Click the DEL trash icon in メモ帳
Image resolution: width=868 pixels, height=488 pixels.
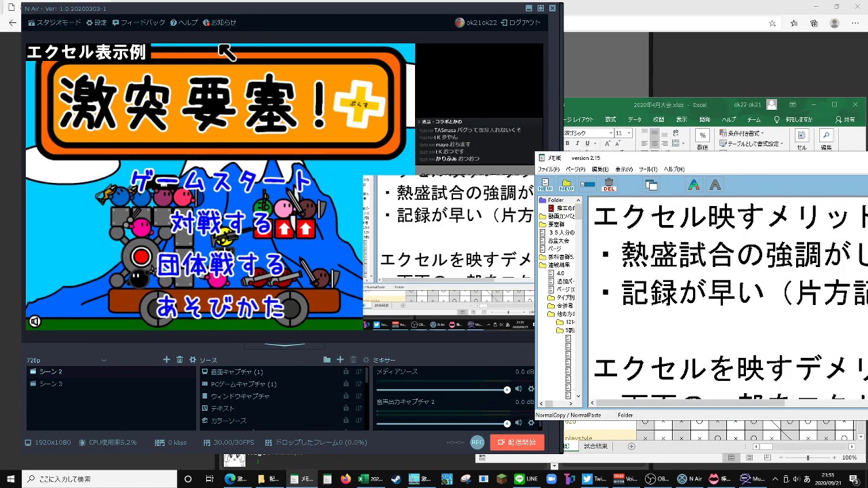pyautogui.click(x=609, y=185)
